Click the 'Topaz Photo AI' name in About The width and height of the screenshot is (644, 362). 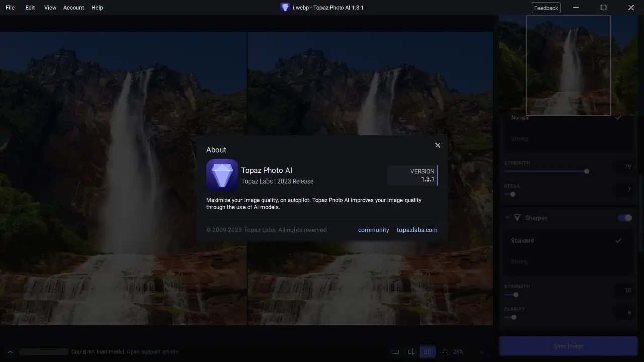(267, 170)
